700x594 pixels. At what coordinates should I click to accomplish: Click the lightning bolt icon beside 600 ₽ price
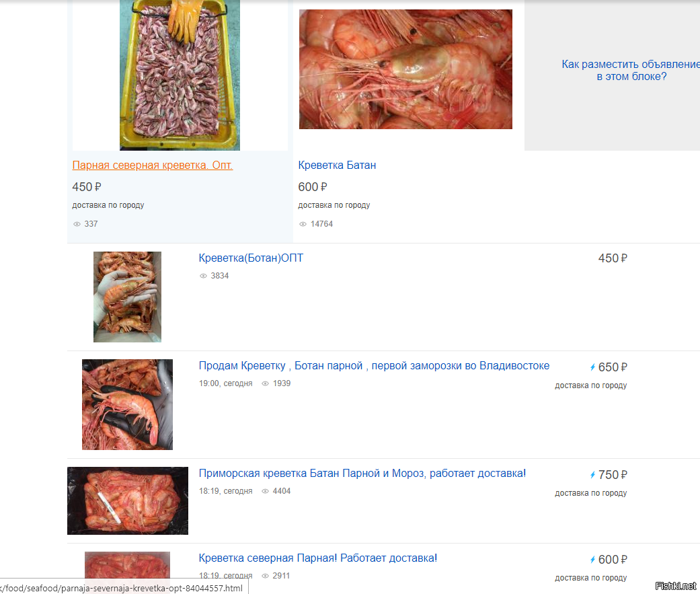click(592, 560)
